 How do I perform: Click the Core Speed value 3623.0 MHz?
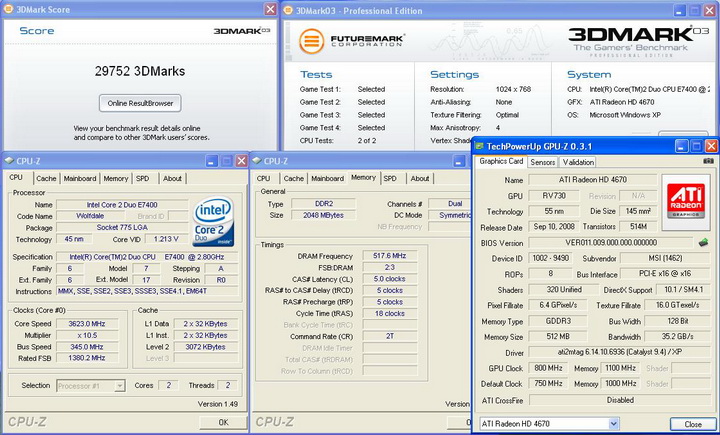tap(87, 324)
